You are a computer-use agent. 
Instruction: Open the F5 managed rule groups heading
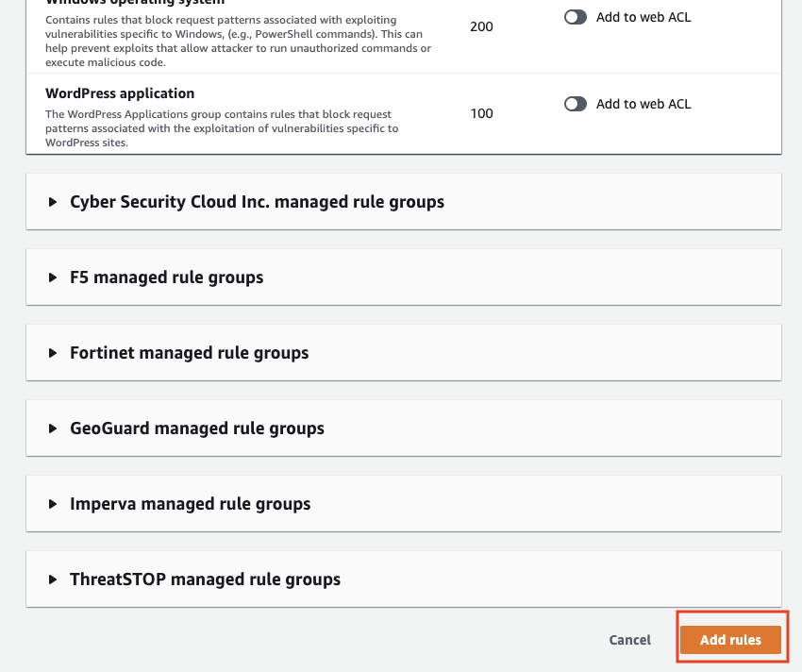coord(167,277)
